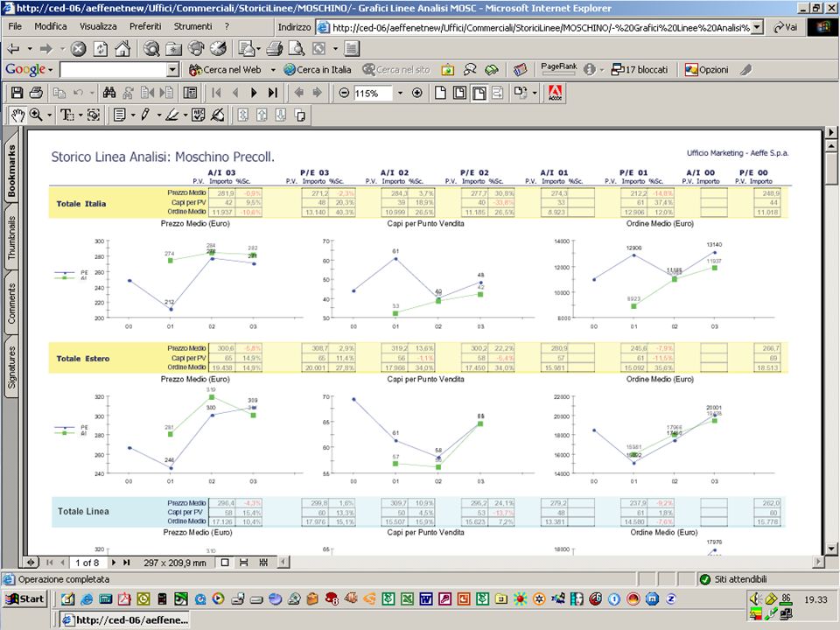This screenshot has height=630, width=840.
Task: Click the vertical scrollbar down arrow
Action: coord(831,549)
